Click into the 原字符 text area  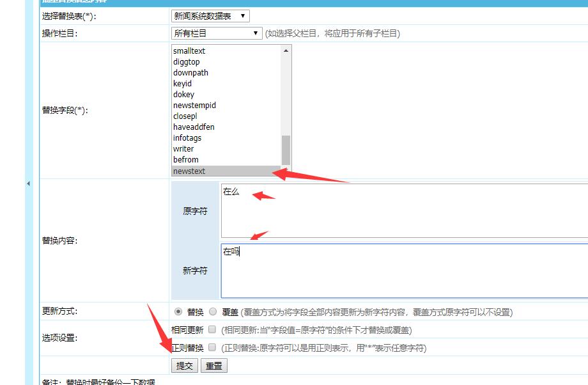(x=403, y=210)
